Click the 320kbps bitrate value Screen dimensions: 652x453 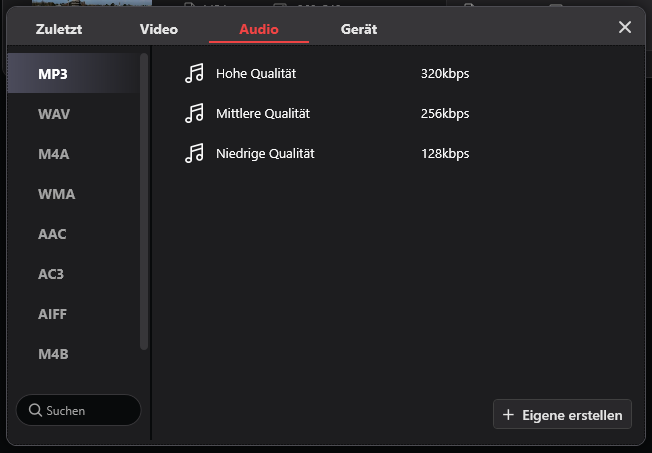click(x=445, y=74)
